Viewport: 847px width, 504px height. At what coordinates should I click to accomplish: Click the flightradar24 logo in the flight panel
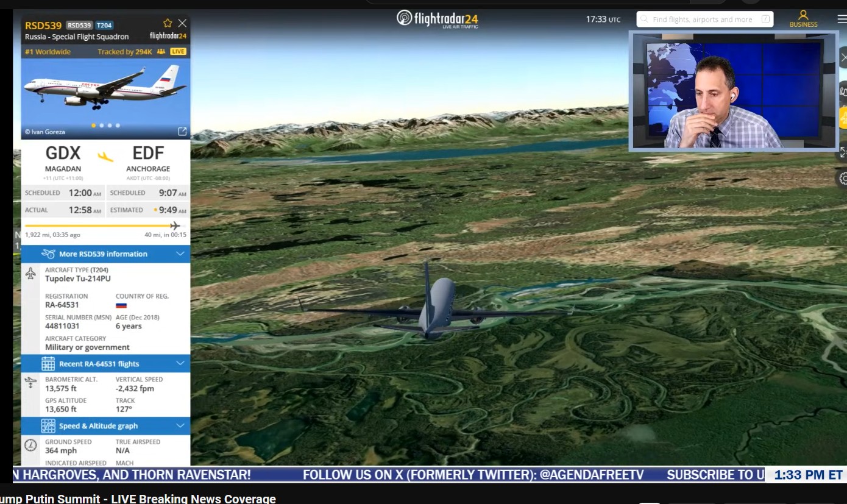(168, 36)
